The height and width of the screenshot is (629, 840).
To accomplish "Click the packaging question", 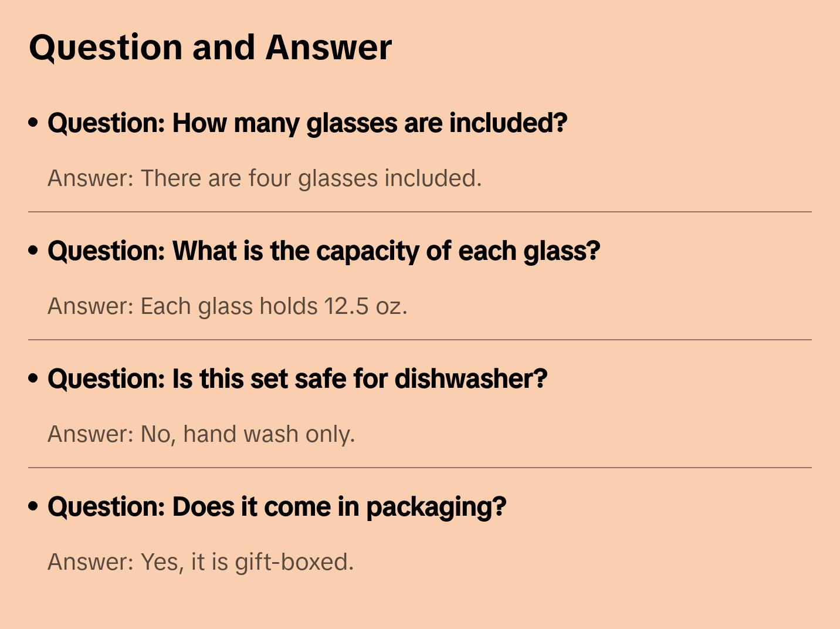I will point(277,507).
